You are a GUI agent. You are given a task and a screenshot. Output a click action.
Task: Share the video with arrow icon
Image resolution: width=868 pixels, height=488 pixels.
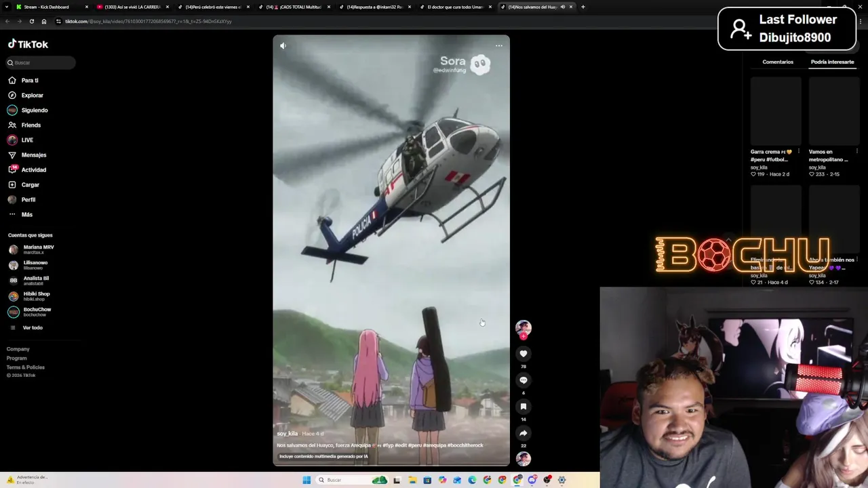click(524, 432)
